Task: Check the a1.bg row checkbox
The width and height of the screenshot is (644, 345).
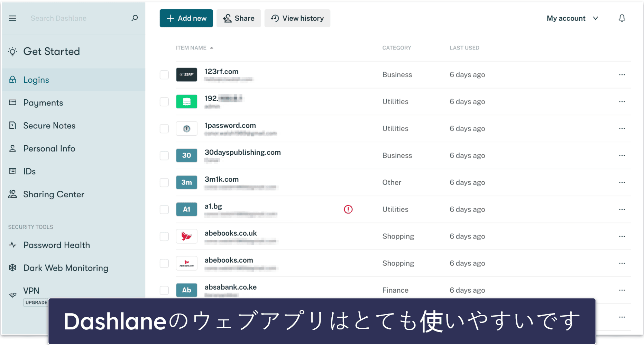Action: tap(164, 210)
